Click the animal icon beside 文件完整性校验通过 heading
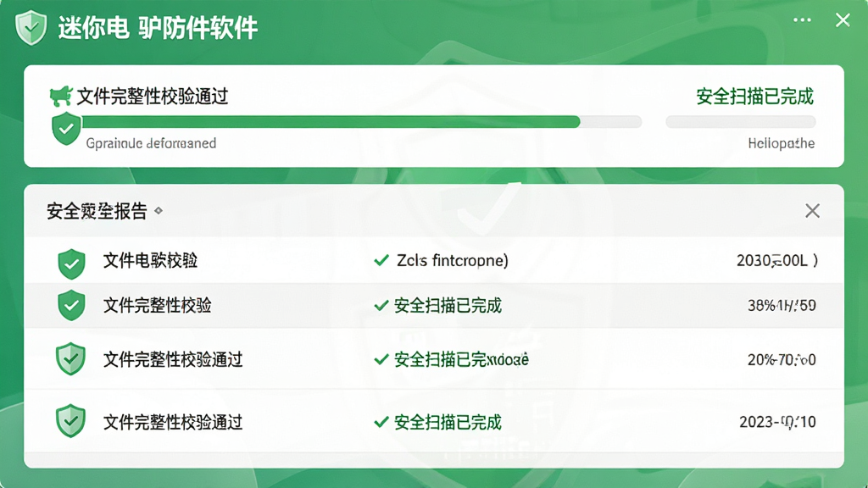 tap(61, 96)
